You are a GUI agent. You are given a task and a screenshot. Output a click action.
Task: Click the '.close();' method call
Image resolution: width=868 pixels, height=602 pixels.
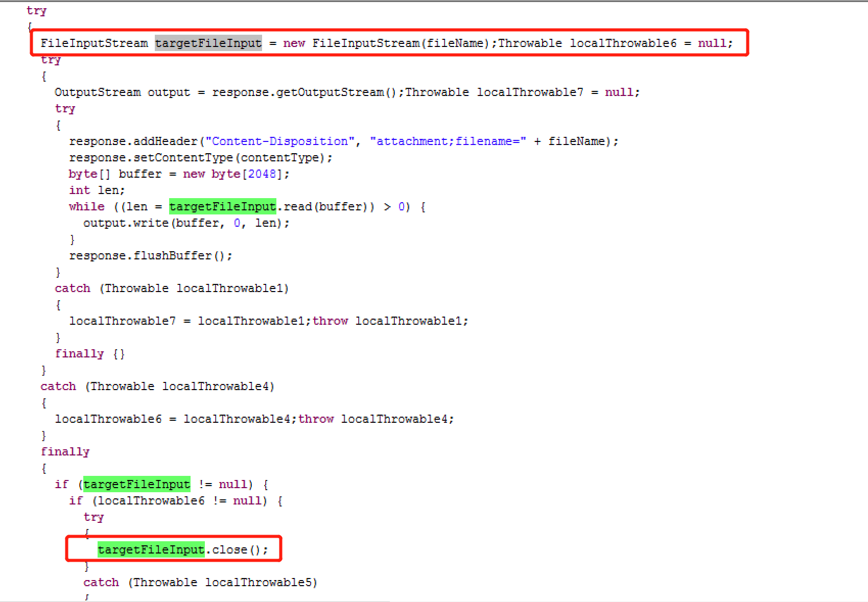click(x=237, y=550)
